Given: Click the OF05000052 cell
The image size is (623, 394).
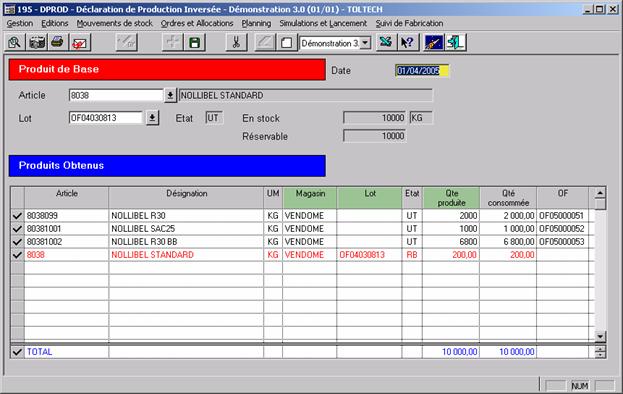Looking at the screenshot, I should [x=563, y=229].
